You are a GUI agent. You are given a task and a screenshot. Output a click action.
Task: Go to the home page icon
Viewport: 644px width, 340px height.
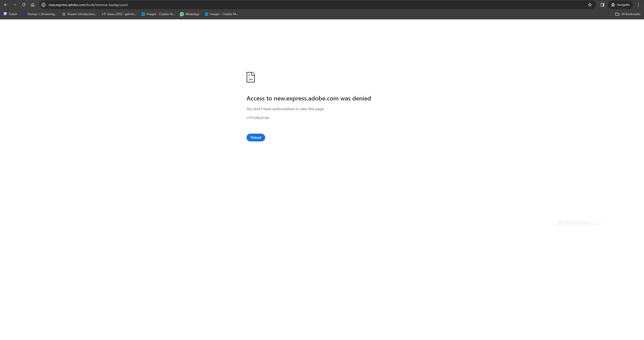(33, 5)
